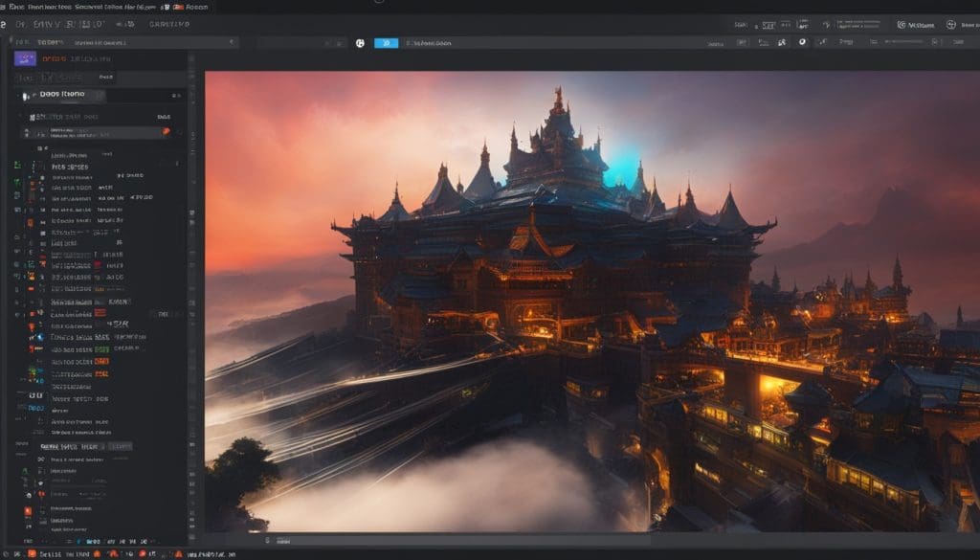Screen dimensions: 980x560
Task: Toggle the green icon at the left panel edge
Action: (x=17, y=166)
